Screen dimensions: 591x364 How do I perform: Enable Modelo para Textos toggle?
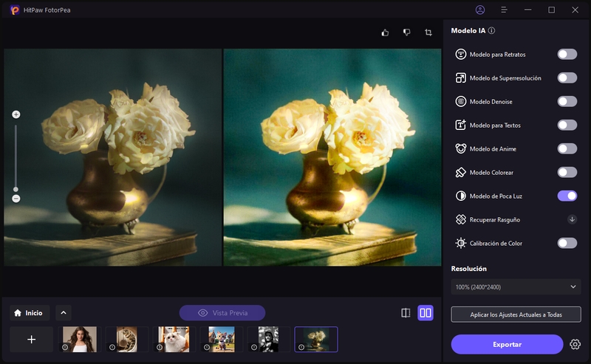click(567, 125)
